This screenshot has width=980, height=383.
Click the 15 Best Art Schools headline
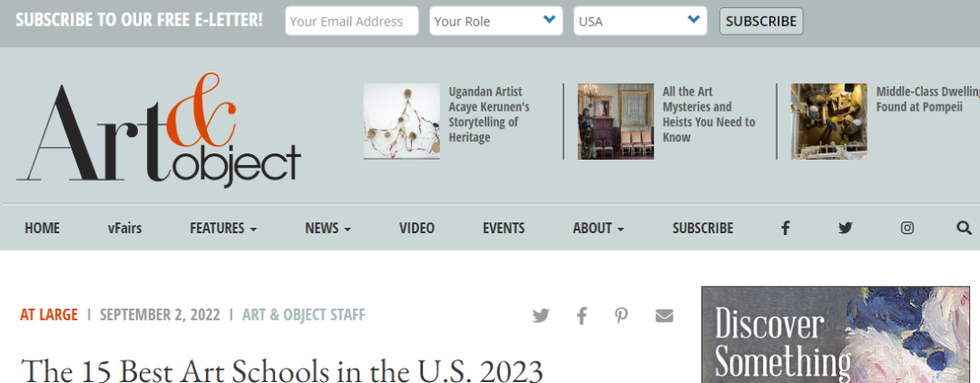coord(282,371)
